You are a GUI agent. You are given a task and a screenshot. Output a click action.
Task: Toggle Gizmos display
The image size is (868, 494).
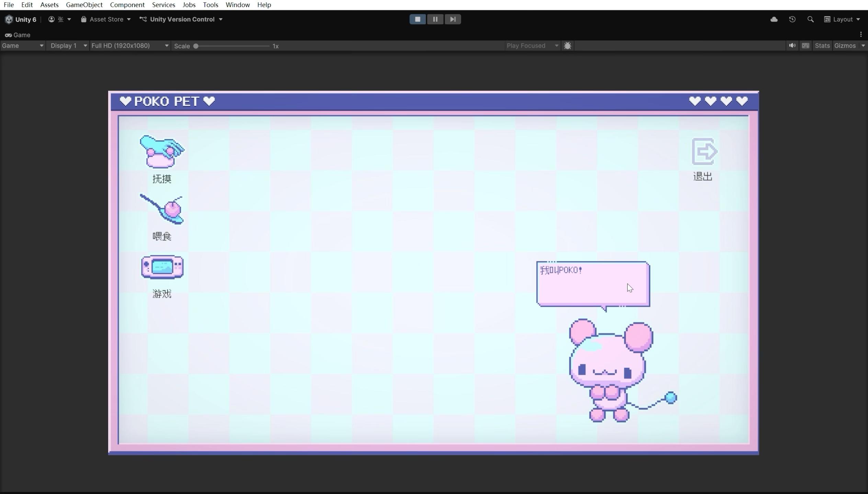(x=845, y=46)
